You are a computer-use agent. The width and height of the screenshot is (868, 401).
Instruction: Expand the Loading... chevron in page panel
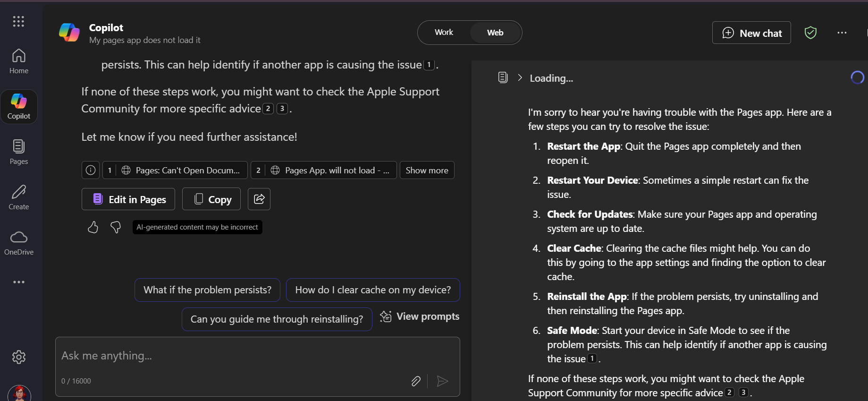(520, 77)
